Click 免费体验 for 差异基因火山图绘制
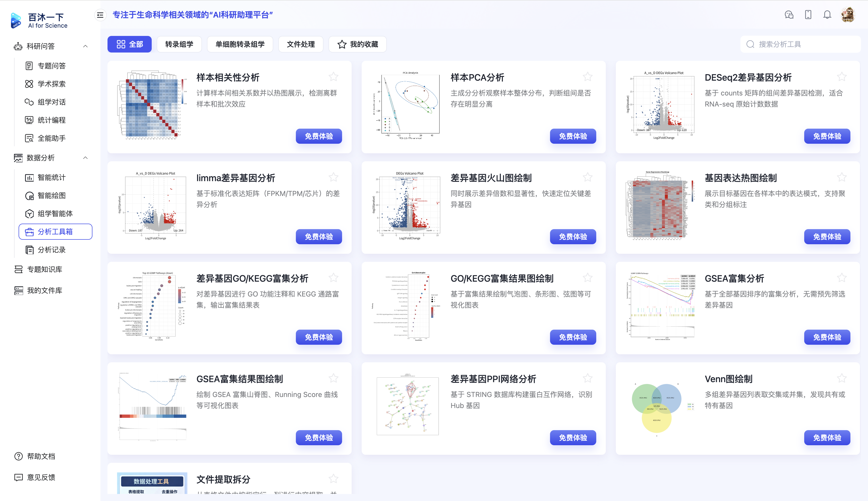868x501 pixels. pyautogui.click(x=573, y=237)
